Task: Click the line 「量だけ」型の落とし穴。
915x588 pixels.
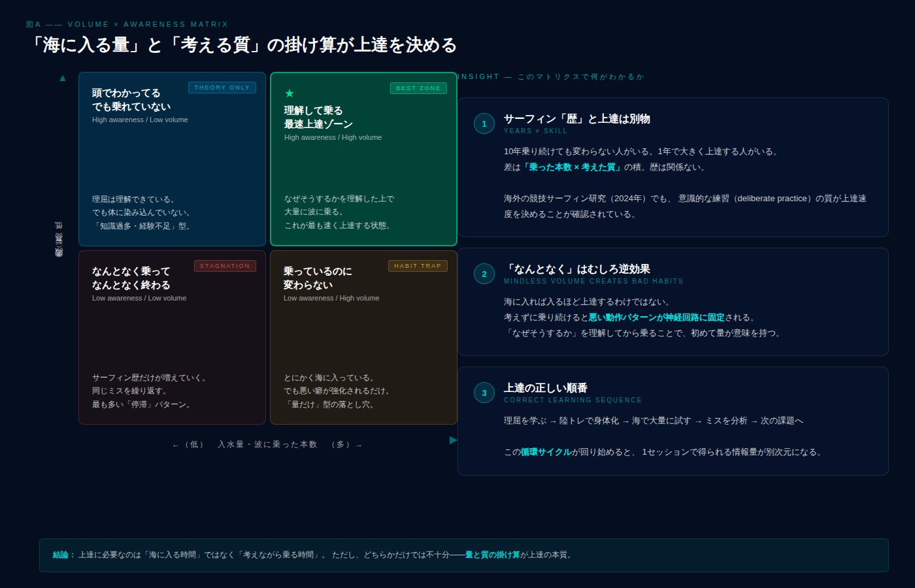Action: click(331, 404)
